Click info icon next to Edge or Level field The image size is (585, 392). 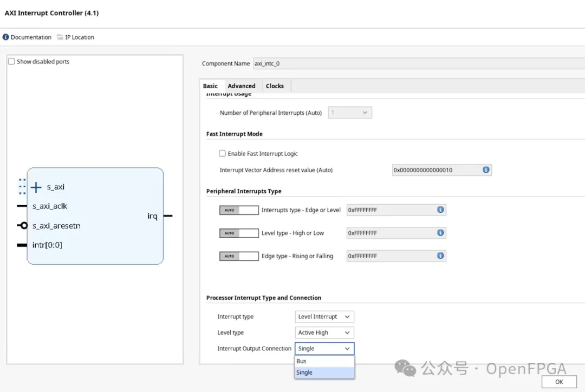440,210
